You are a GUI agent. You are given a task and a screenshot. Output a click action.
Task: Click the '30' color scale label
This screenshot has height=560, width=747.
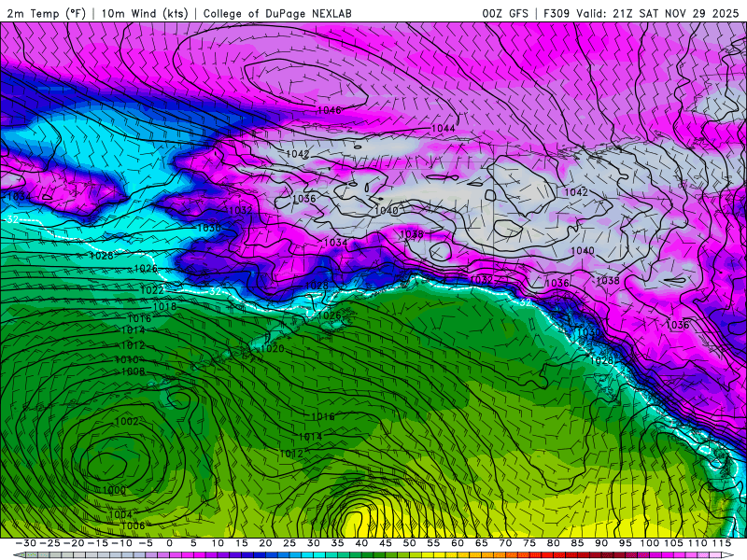[x=314, y=543]
